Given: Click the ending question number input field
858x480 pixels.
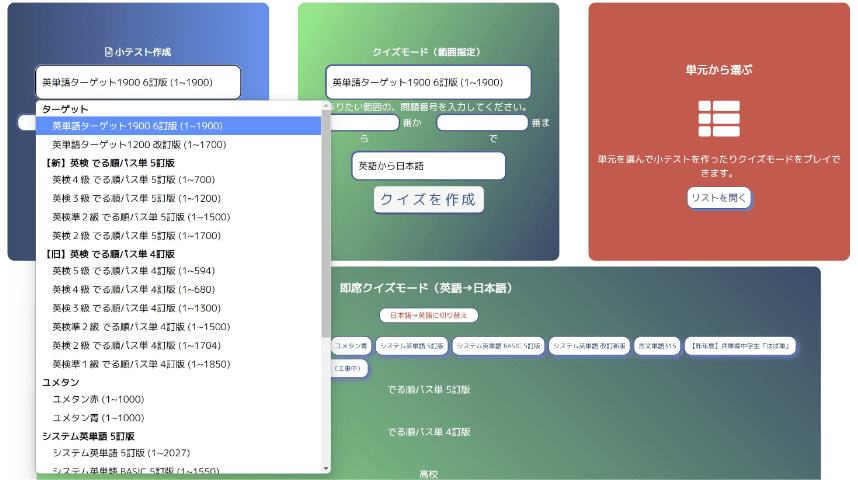Looking at the screenshot, I should click(x=481, y=123).
